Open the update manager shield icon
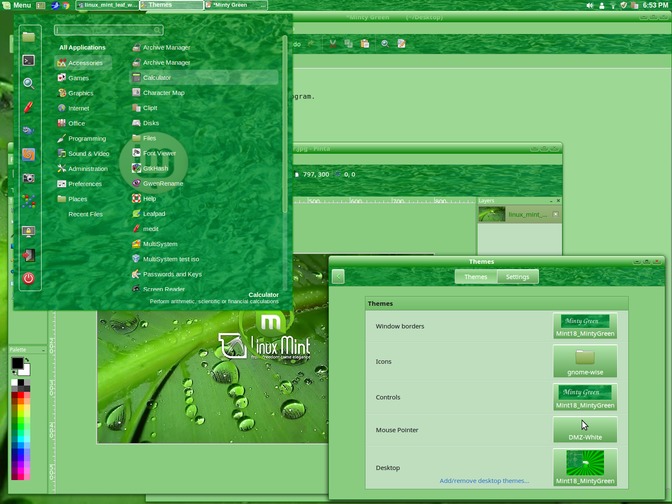672x504 pixels. point(624,5)
